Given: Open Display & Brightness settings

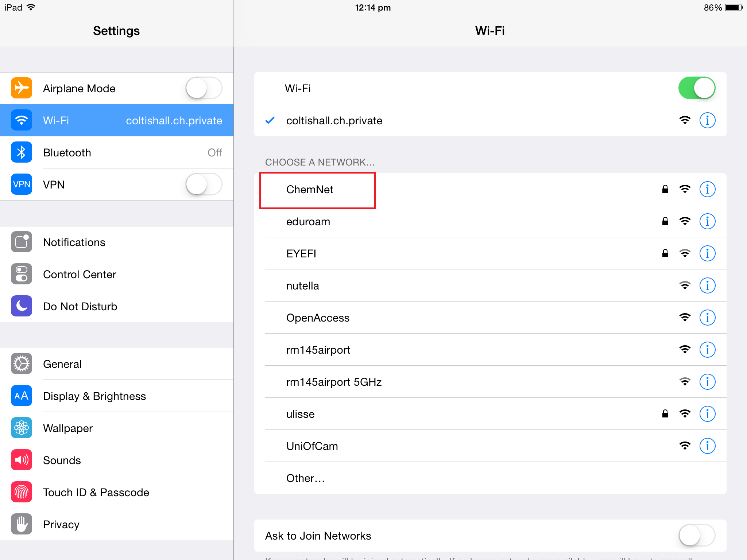Looking at the screenshot, I should 117,396.
